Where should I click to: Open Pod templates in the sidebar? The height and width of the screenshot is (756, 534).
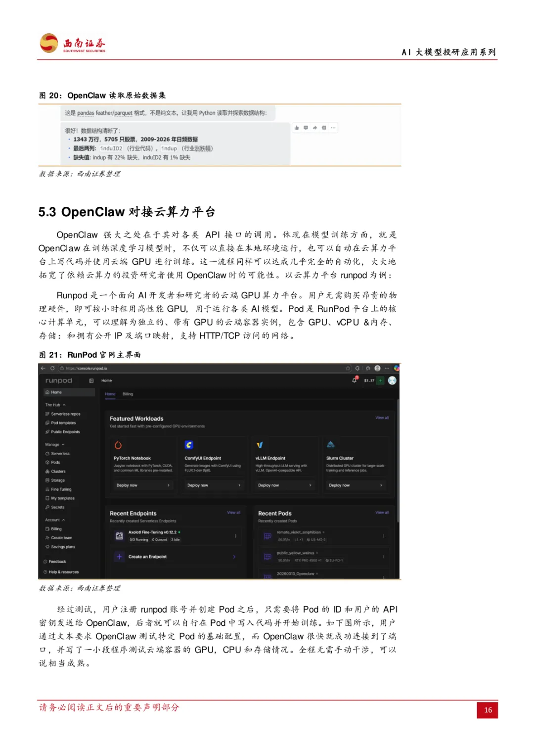pyautogui.click(x=60, y=423)
